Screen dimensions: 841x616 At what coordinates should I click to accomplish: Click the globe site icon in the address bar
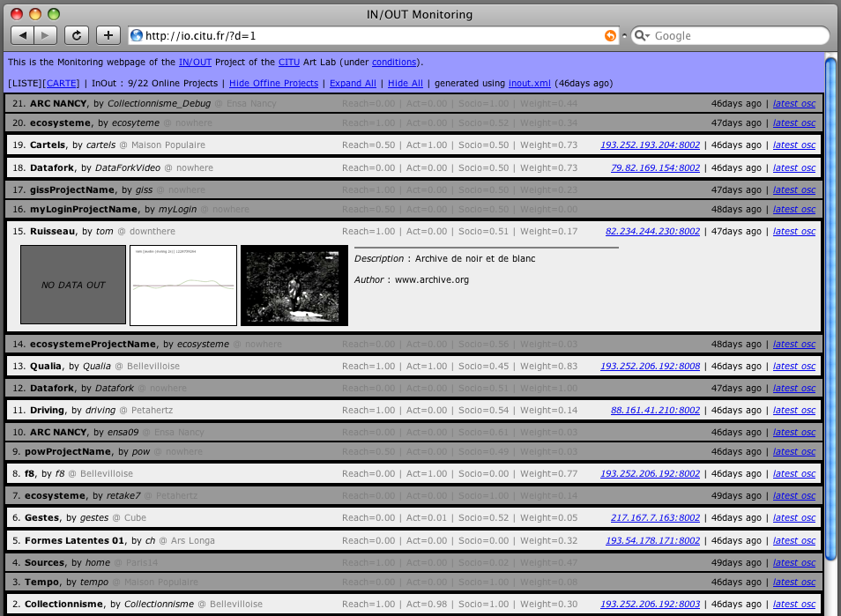(x=136, y=36)
